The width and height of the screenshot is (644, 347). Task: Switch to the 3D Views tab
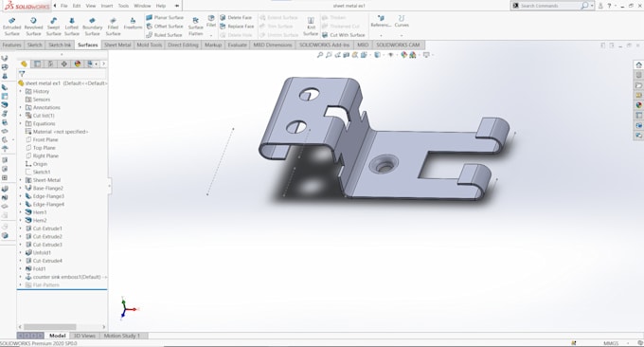coord(84,336)
